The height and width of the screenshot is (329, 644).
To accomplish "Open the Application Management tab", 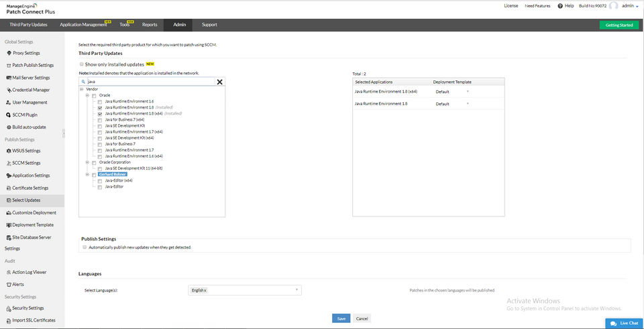I will coord(83,25).
